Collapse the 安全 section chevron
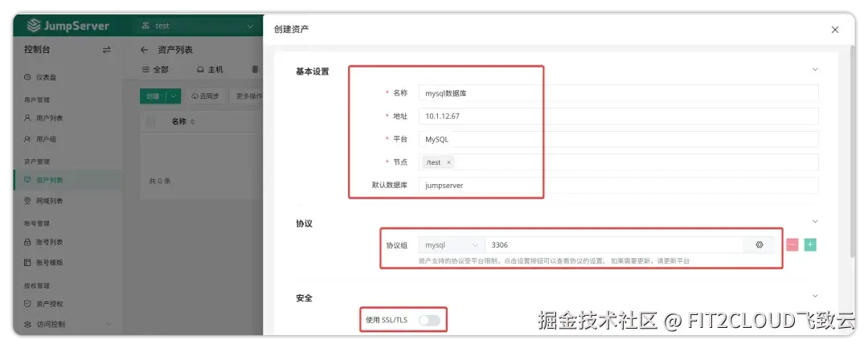Screen dimensions: 868x344 tap(815, 296)
